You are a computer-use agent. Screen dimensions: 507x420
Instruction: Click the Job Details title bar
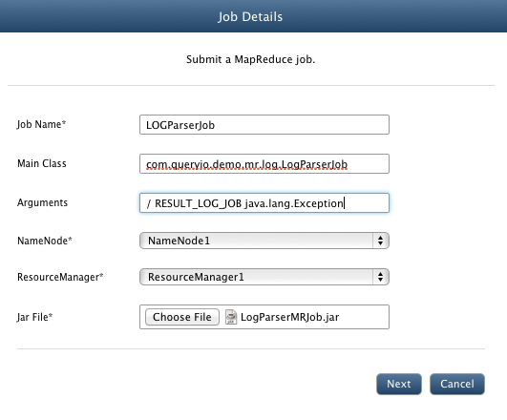[x=254, y=16]
